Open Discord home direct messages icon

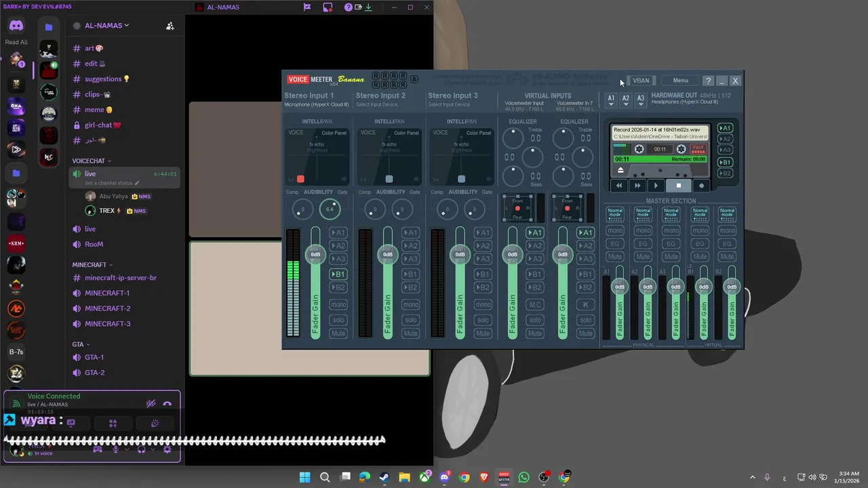16,26
